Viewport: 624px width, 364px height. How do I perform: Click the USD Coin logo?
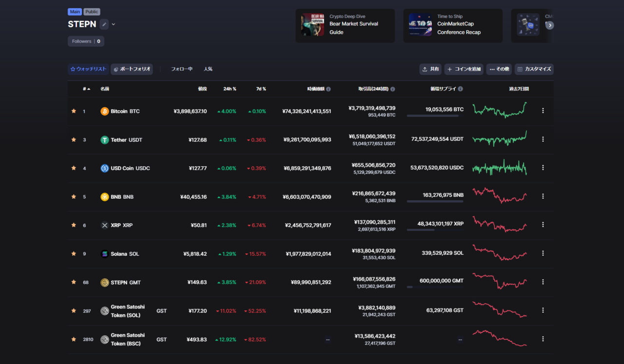(104, 168)
